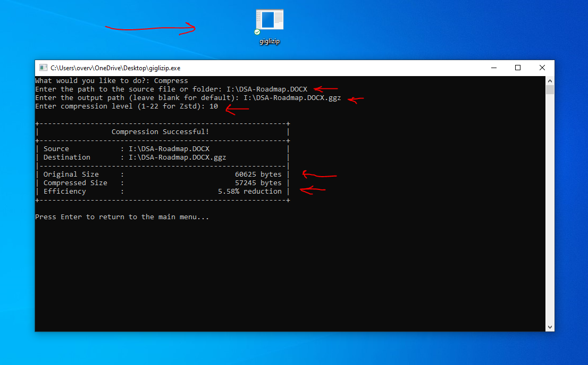Open the console window system menu icon

pyautogui.click(x=44, y=68)
